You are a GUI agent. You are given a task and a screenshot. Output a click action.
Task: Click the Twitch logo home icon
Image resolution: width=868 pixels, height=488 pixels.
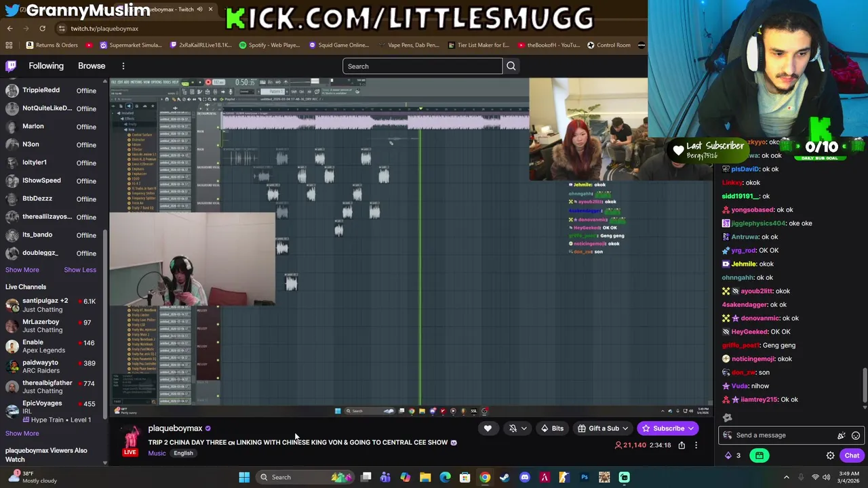pos(11,66)
